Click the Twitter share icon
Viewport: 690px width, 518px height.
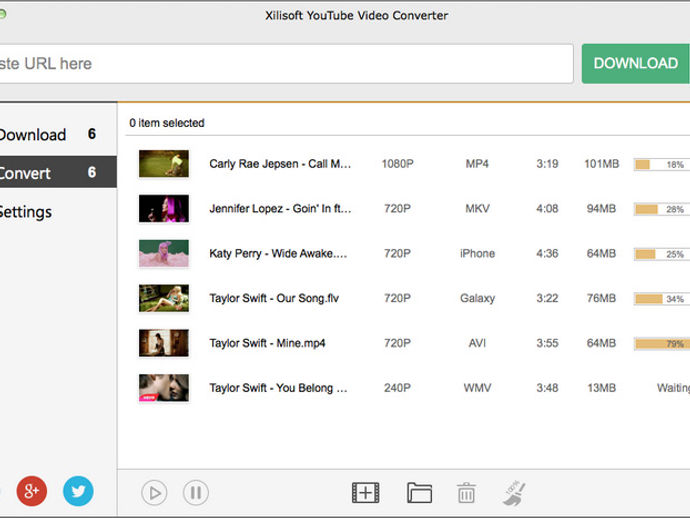tap(78, 491)
